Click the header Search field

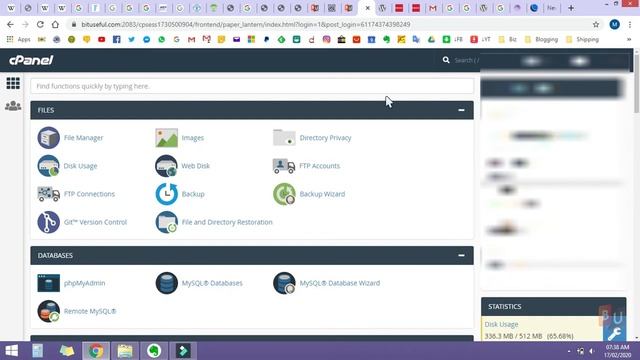[x=467, y=60]
